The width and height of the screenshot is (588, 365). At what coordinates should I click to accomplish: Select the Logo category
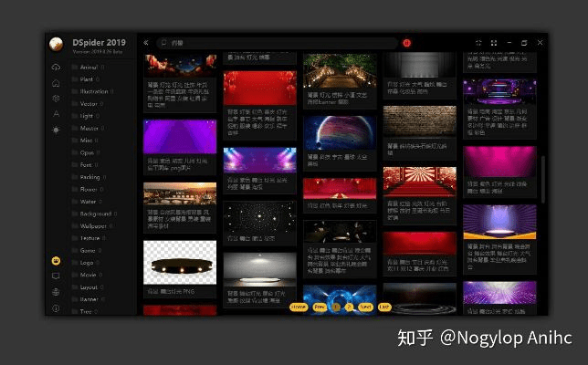coord(86,263)
